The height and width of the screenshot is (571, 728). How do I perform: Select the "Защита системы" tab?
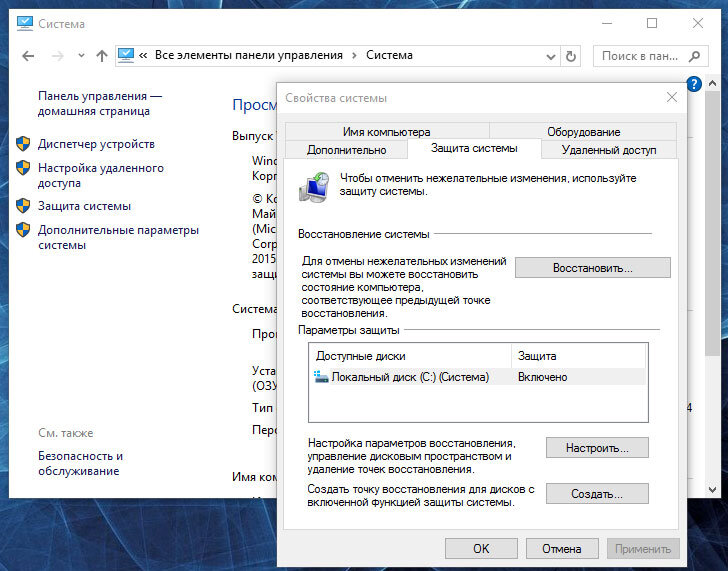click(474, 148)
